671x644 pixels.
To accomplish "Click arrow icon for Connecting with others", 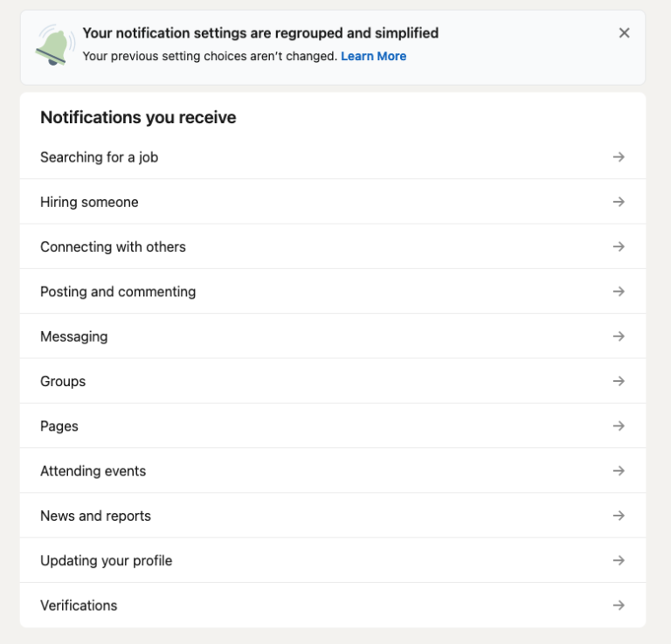I will click(x=619, y=246).
